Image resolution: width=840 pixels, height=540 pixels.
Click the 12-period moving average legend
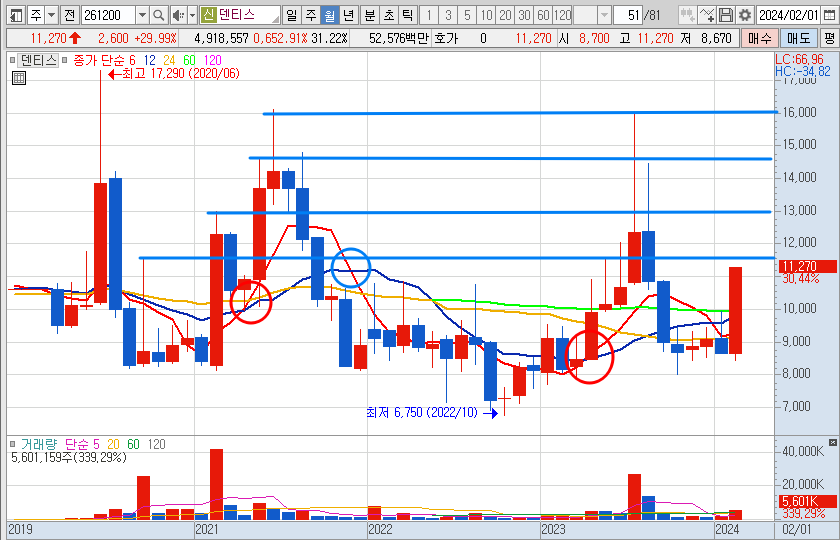(149, 60)
